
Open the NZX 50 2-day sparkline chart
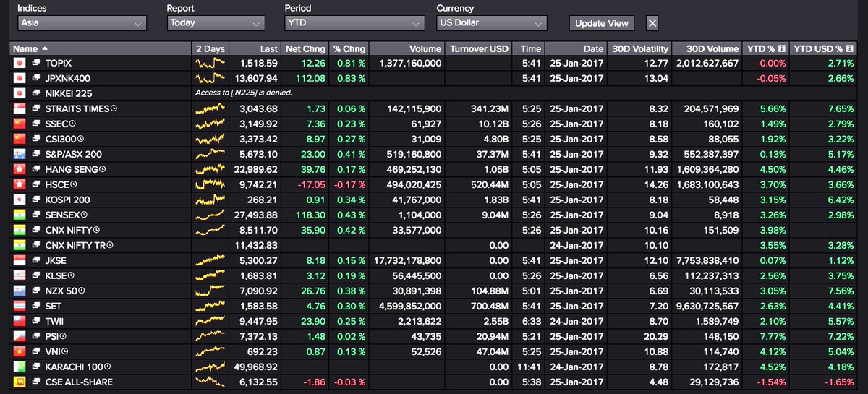pos(210,291)
